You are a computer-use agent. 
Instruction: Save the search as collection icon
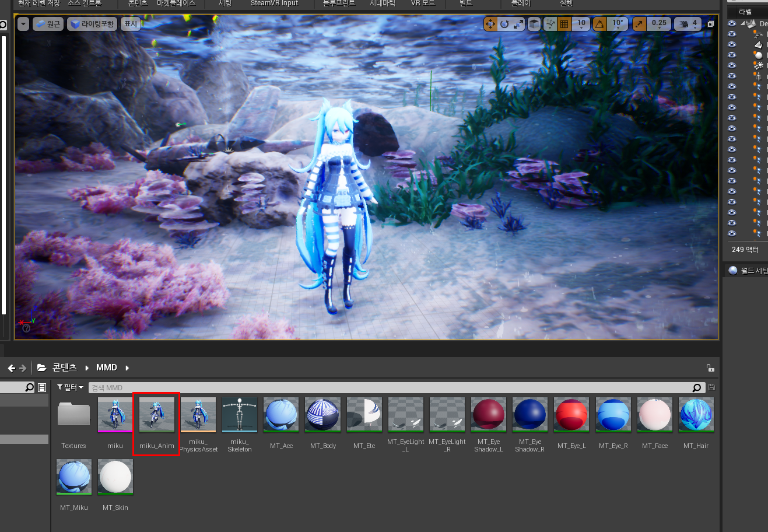point(711,387)
